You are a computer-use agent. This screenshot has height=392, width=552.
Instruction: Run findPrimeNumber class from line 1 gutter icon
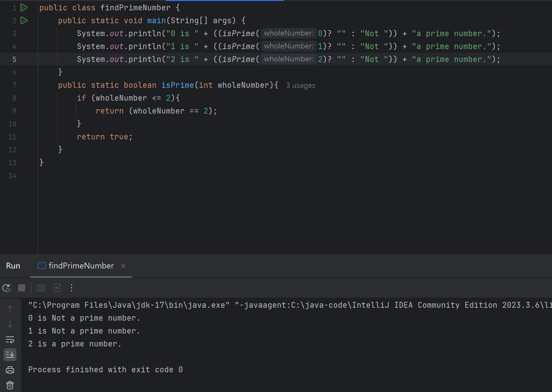coord(24,7)
